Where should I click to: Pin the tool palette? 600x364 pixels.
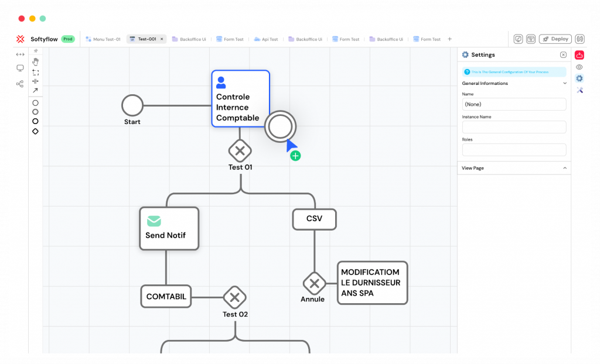coord(36,51)
